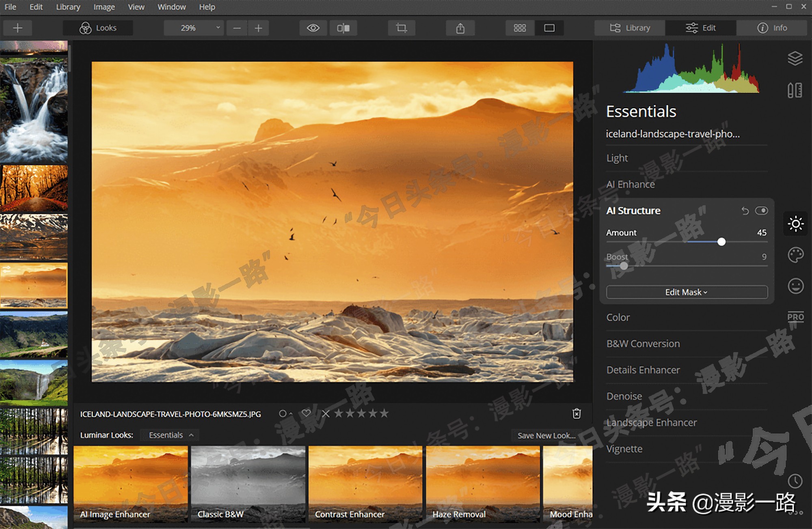Click Save New Look button
This screenshot has height=529, width=812.
pyautogui.click(x=546, y=435)
